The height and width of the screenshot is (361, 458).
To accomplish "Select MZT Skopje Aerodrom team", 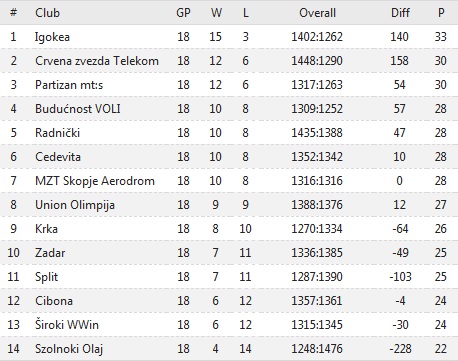I will [95, 181].
